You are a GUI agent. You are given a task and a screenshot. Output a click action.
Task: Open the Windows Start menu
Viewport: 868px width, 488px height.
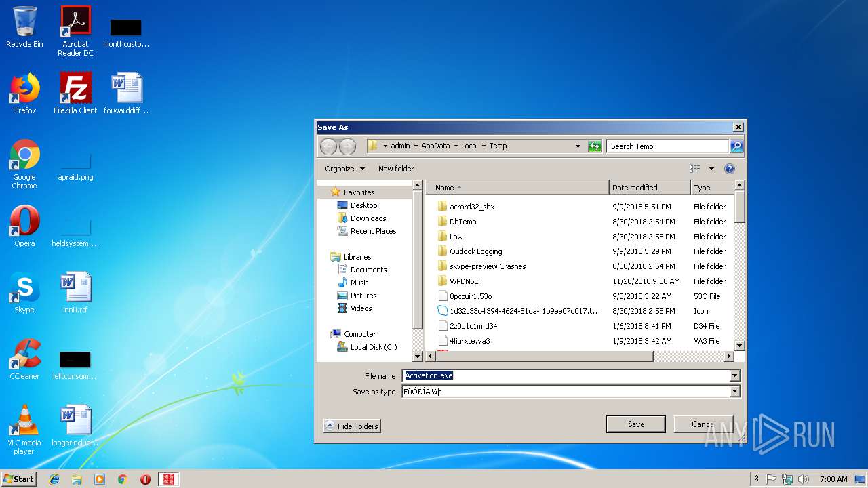pyautogui.click(x=19, y=479)
